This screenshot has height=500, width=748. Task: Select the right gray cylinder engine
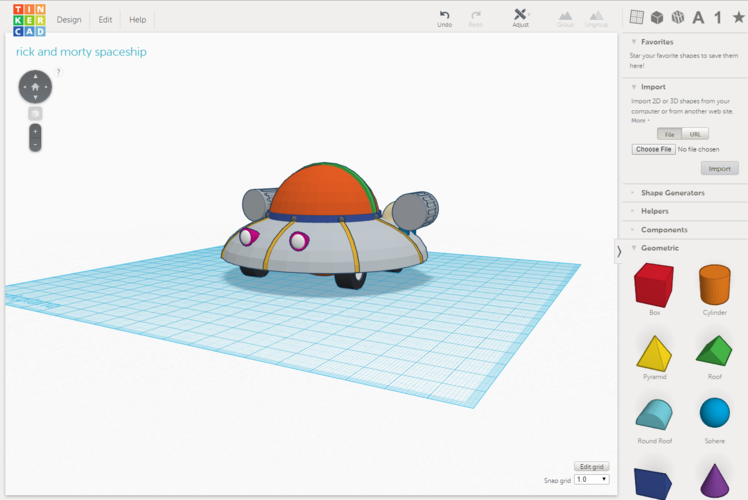click(x=415, y=211)
